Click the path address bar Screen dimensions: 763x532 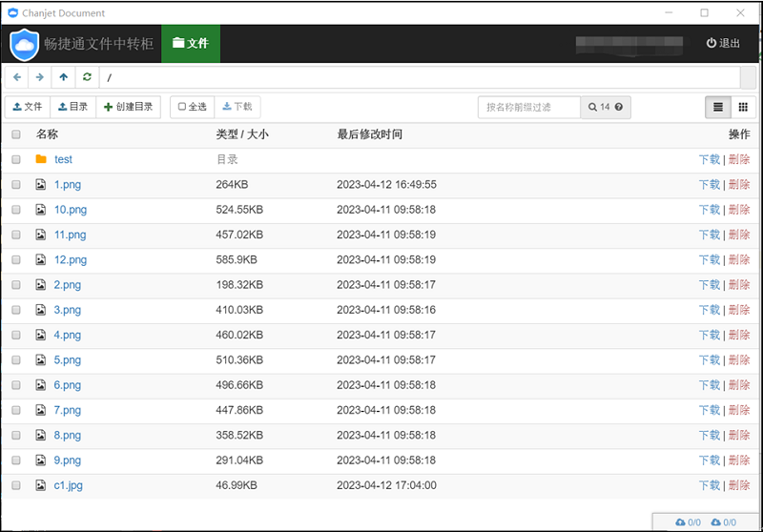pyautogui.click(x=420, y=77)
